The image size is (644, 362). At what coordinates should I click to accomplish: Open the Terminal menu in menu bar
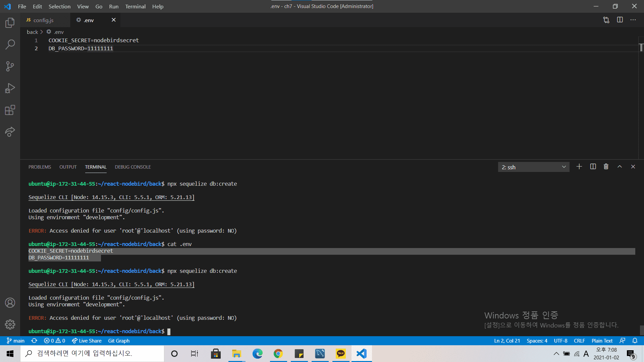(135, 6)
